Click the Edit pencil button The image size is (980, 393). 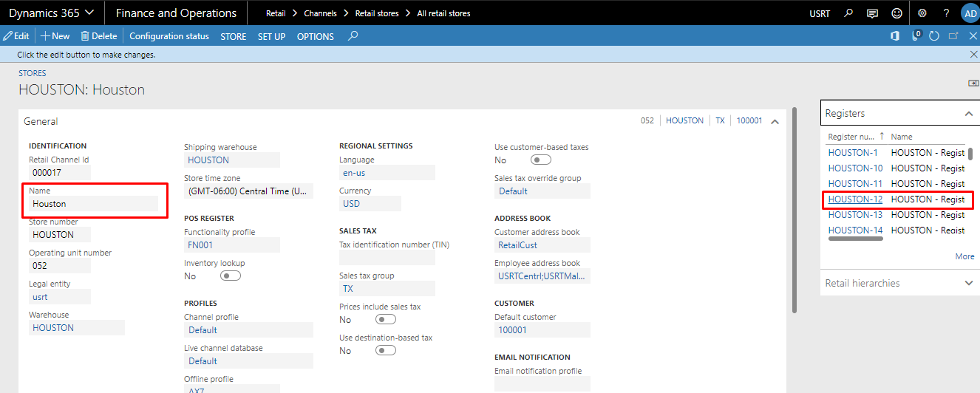pos(16,36)
